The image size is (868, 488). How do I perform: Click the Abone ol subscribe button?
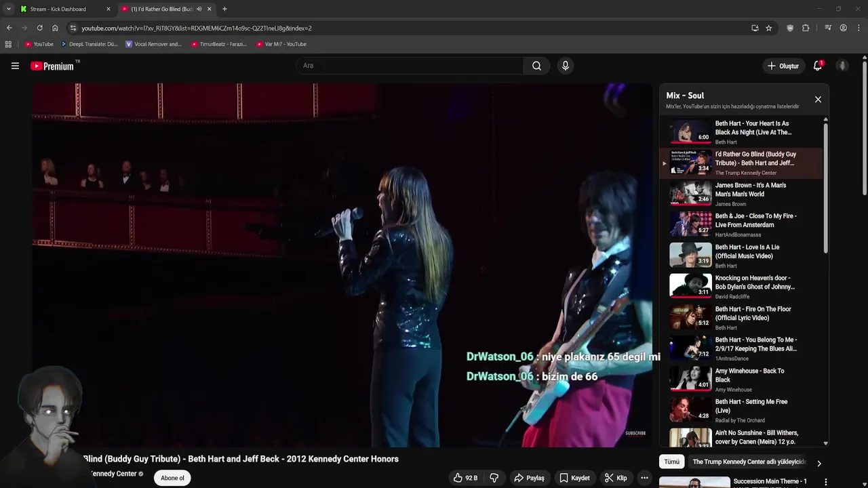click(x=172, y=478)
